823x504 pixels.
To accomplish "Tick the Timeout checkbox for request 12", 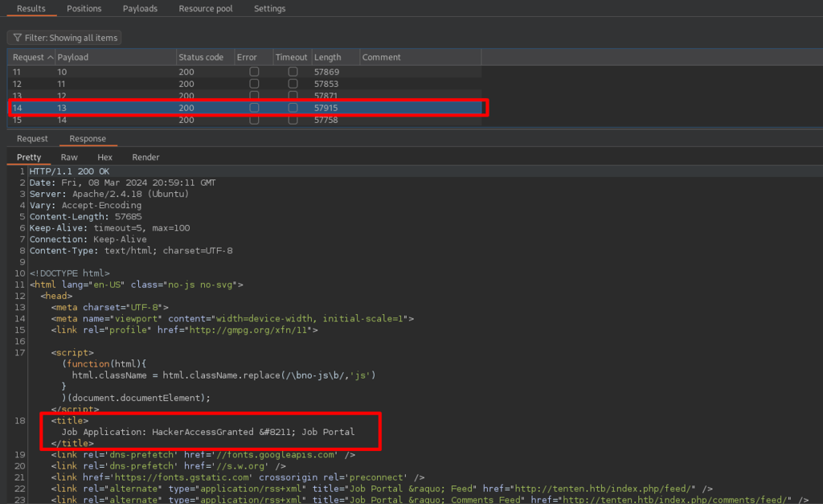I will click(293, 84).
